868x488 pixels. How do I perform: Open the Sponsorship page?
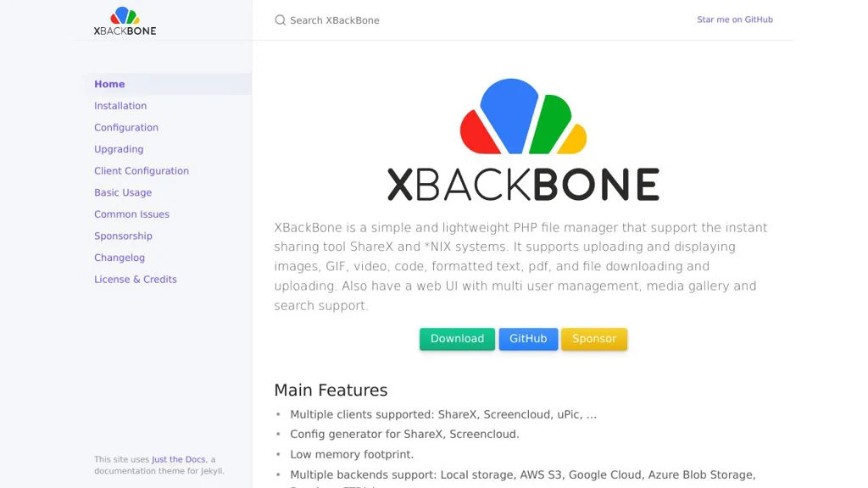(123, 236)
